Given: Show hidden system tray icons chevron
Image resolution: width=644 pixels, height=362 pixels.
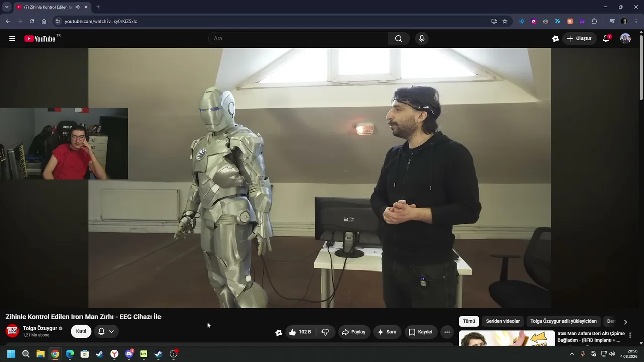Looking at the screenshot, I should point(572,354).
